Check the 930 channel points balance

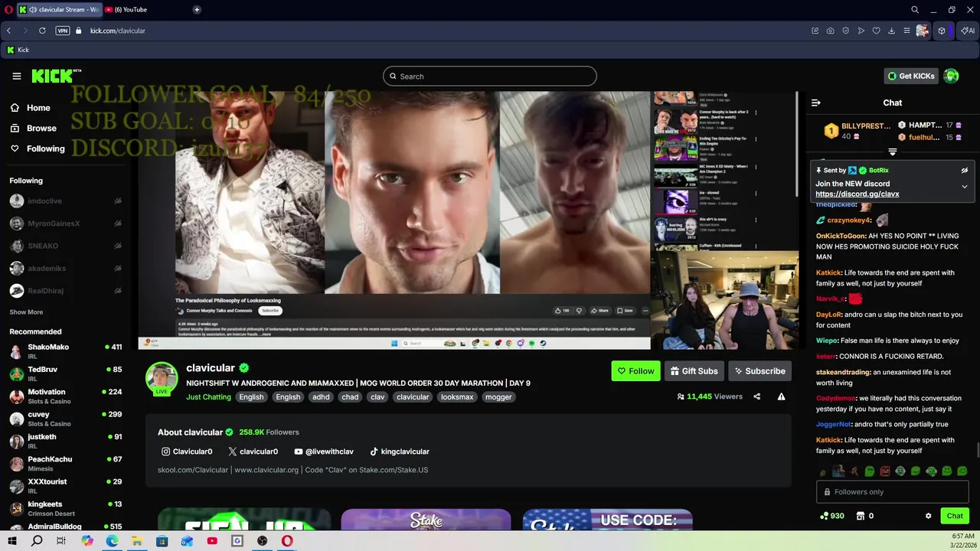click(x=831, y=516)
